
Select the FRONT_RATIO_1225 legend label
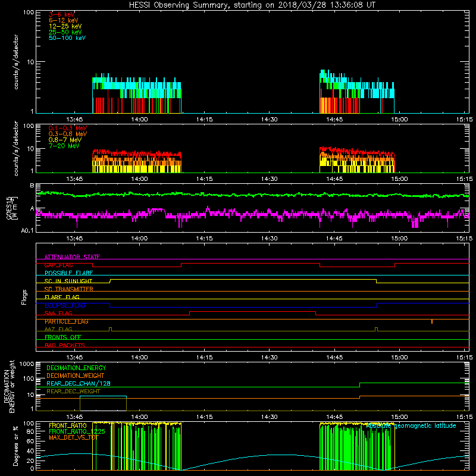point(77,431)
